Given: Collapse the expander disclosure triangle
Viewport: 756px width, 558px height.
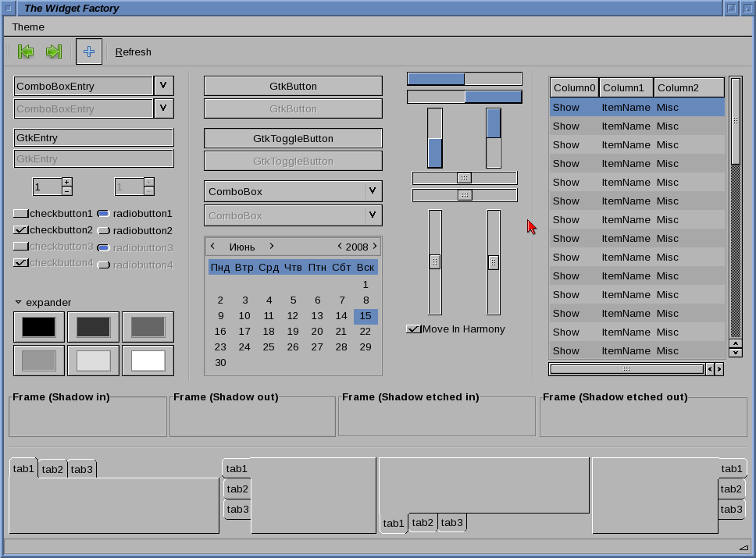Looking at the screenshot, I should point(18,302).
